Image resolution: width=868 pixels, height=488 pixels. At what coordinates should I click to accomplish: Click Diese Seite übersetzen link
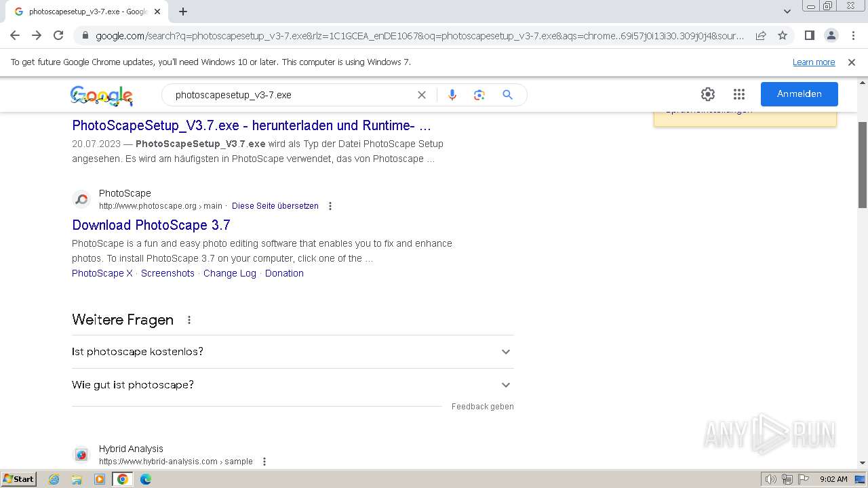click(275, 206)
